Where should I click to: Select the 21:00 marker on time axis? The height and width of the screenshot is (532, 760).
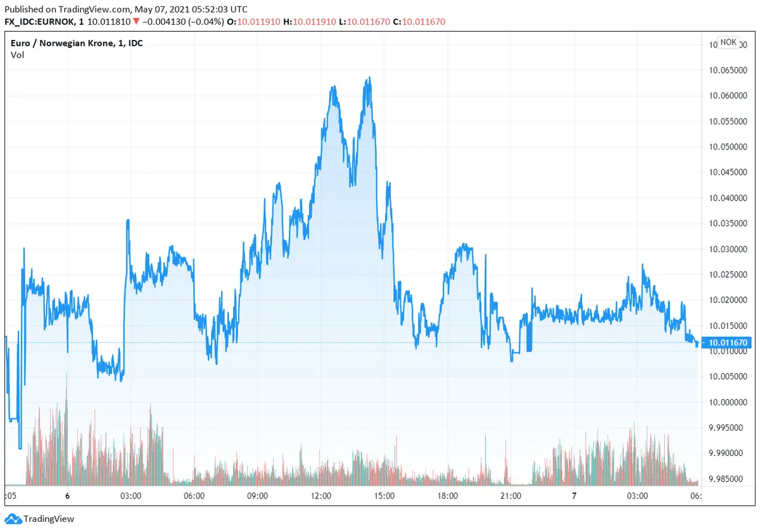(x=511, y=496)
